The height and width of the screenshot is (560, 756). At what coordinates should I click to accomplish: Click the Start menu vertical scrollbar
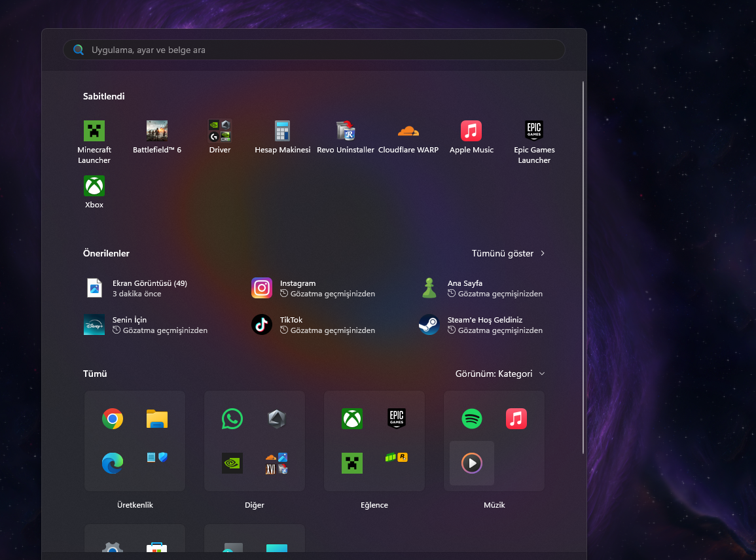tap(583, 268)
